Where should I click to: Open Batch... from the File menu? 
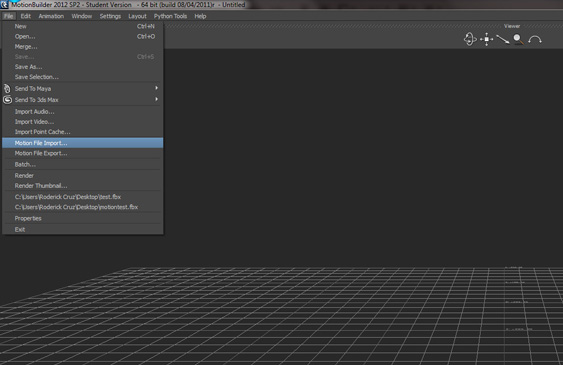(x=83, y=164)
